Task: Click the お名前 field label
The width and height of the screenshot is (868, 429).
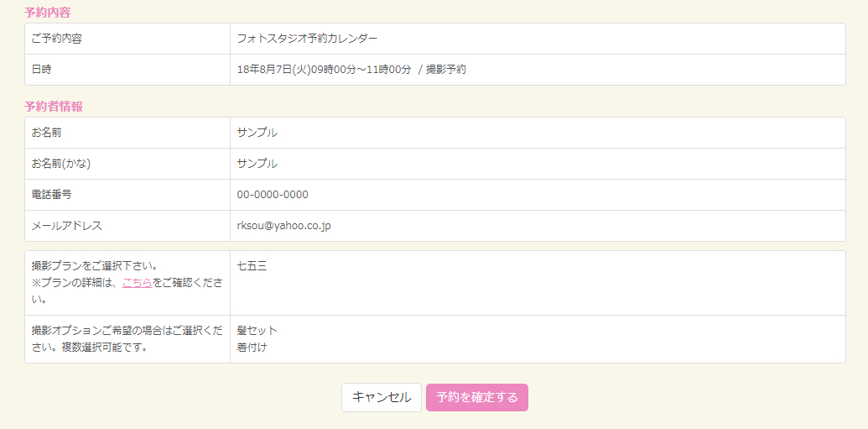Action: 47,133
